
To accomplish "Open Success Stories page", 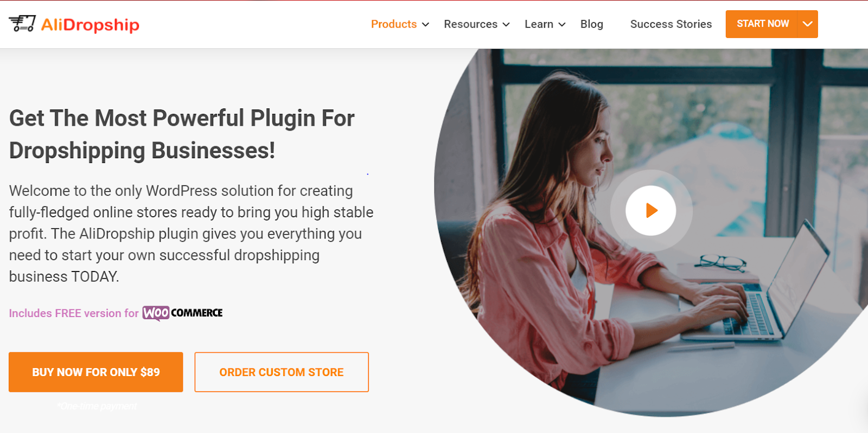I will click(671, 24).
